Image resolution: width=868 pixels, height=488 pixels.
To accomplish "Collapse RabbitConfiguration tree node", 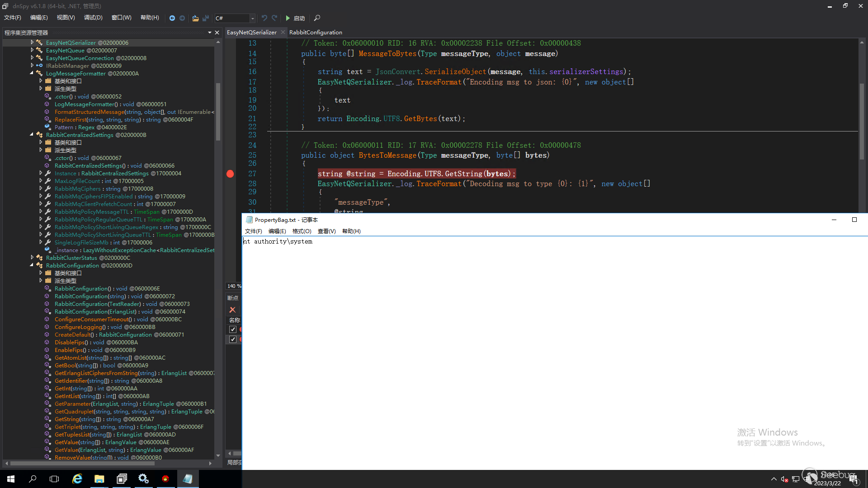I will coord(32,265).
